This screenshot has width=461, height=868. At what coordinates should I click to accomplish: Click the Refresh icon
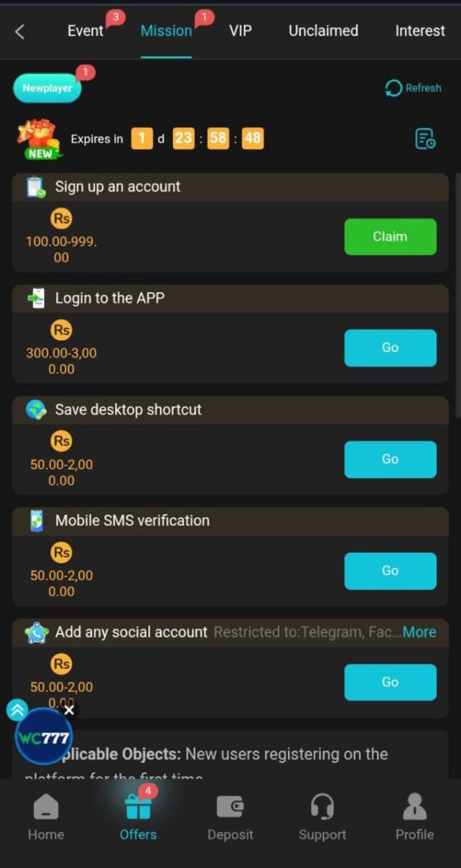click(393, 88)
